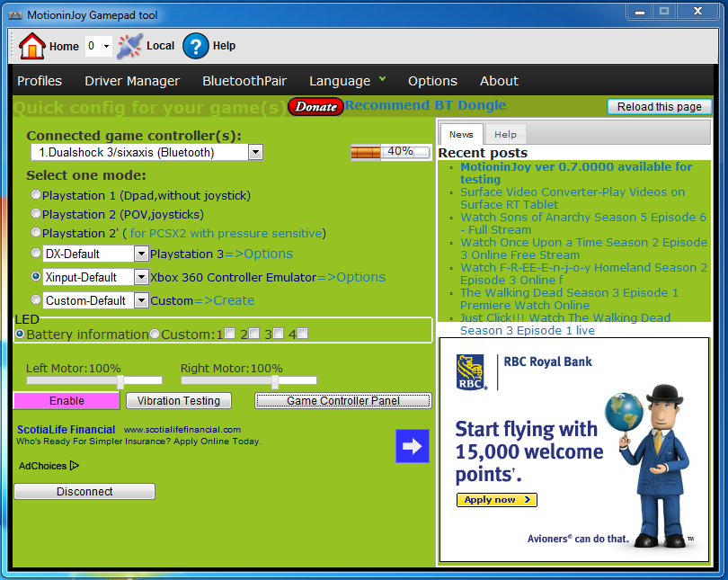The width and height of the screenshot is (728, 580).
Task: Switch to the Help tab
Action: pos(505,134)
